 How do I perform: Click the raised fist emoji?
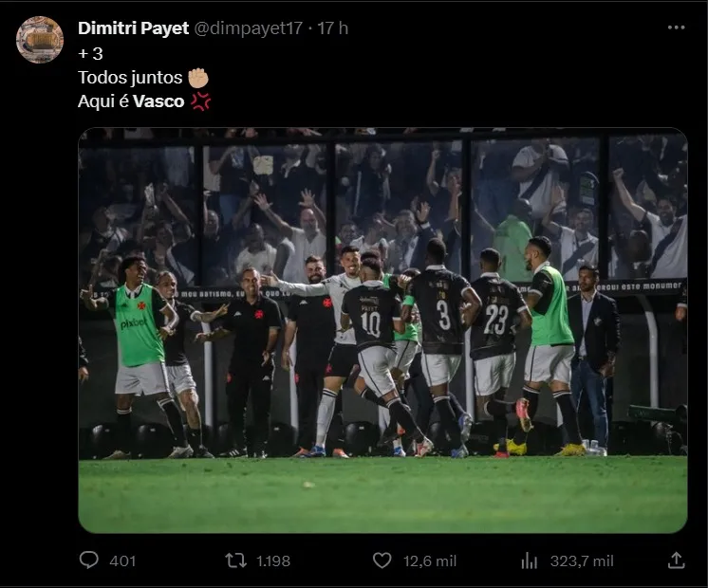tap(198, 78)
